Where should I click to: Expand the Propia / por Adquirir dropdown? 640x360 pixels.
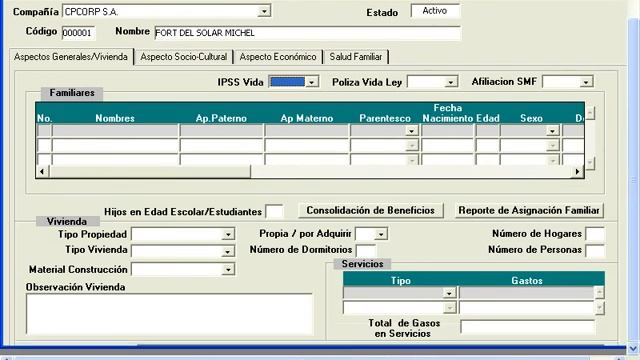coord(381,234)
